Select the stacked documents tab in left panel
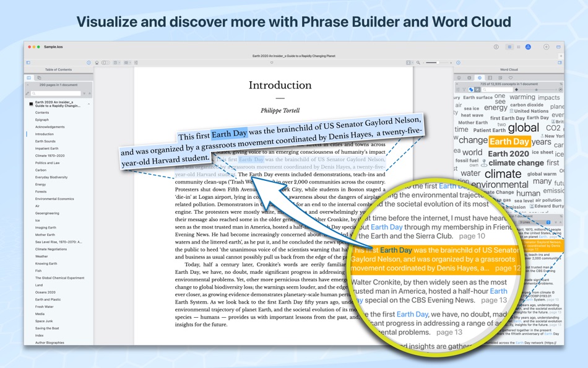Image resolution: width=588 pixels, height=368 pixels. click(x=39, y=77)
